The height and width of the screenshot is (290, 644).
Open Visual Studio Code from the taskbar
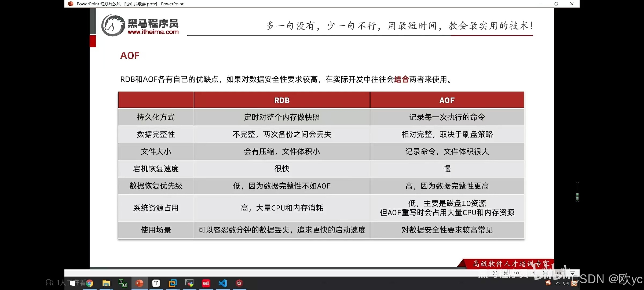click(223, 283)
